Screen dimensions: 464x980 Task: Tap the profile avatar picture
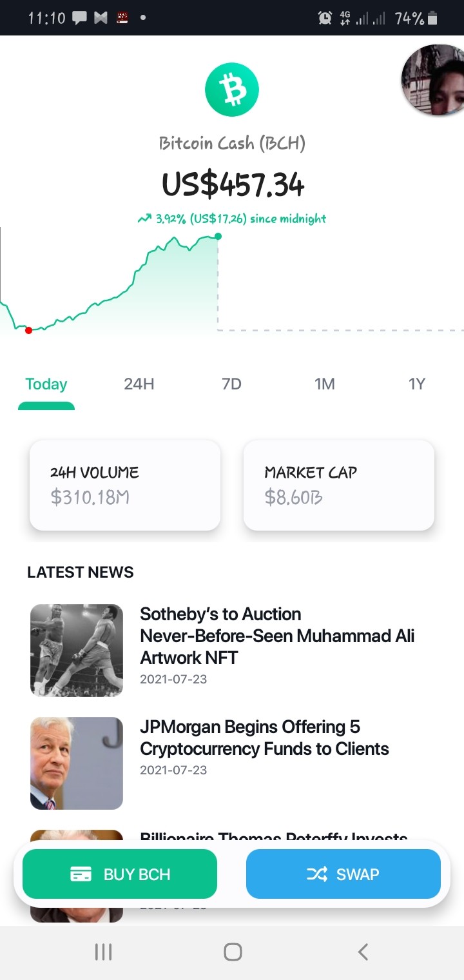click(432, 80)
